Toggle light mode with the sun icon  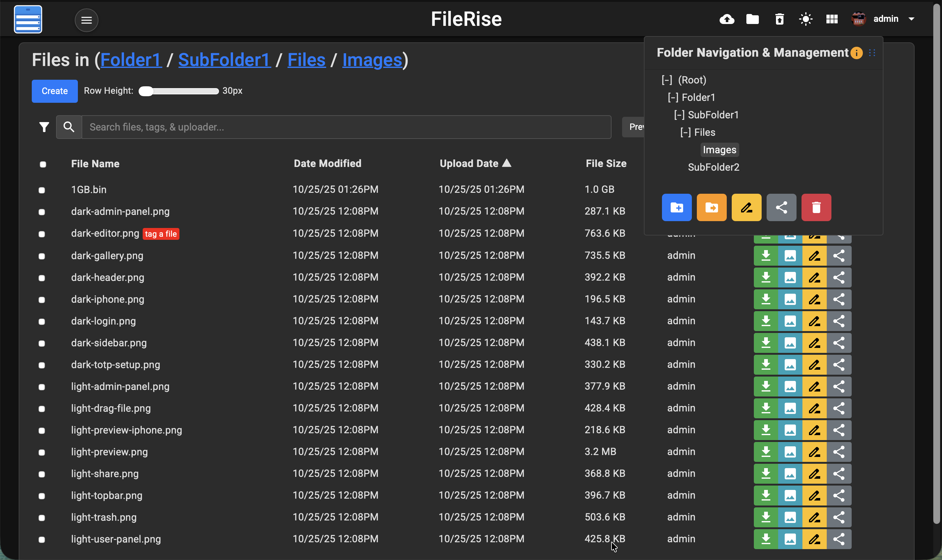click(805, 19)
